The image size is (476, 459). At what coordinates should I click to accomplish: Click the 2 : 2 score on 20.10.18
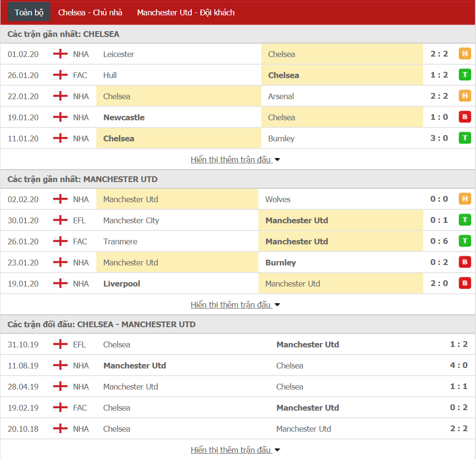click(x=459, y=429)
